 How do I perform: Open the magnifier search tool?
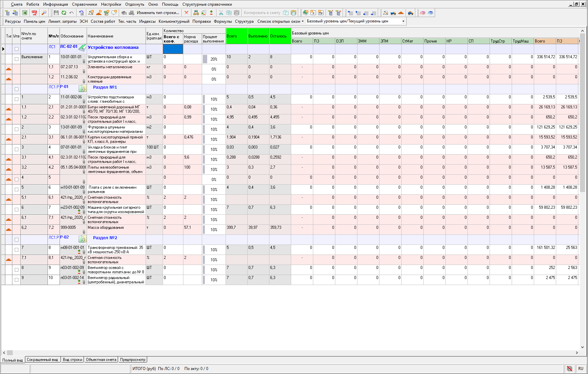coord(44,13)
